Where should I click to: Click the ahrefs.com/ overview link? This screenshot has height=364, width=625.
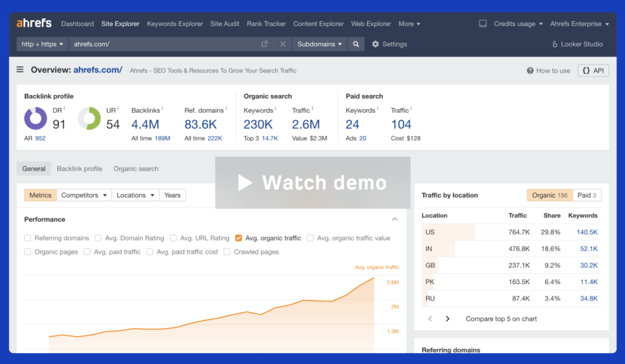coord(98,70)
